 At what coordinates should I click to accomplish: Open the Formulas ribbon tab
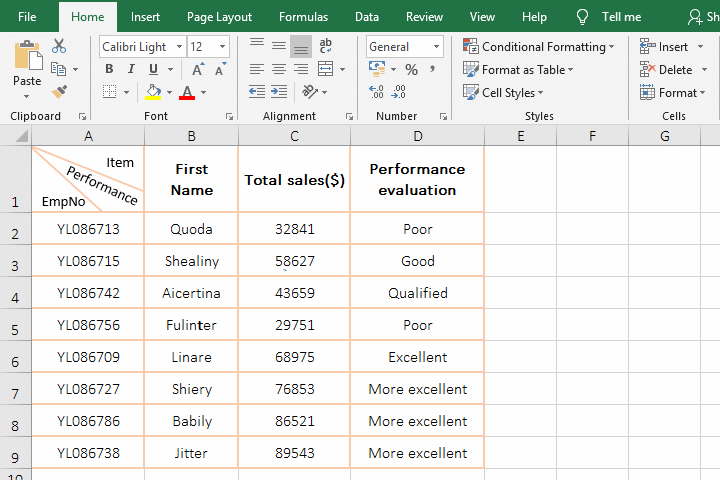[303, 17]
